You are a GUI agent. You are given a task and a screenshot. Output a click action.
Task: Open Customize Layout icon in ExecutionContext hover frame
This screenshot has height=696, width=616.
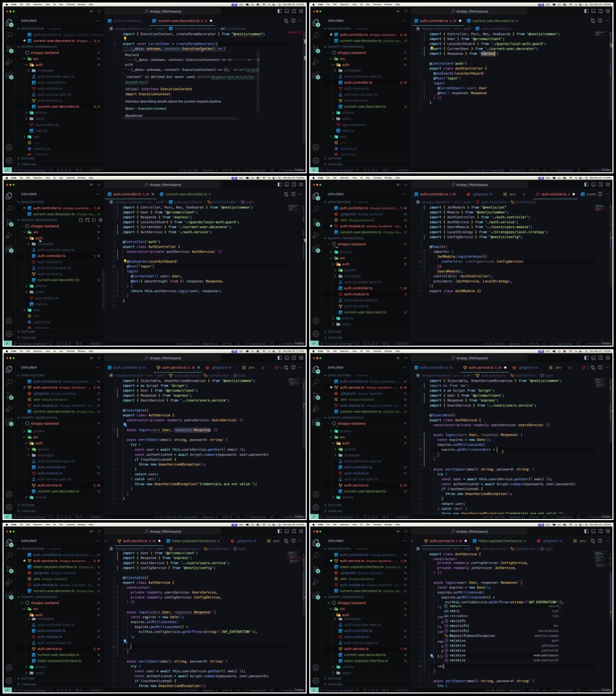tap(301, 11)
